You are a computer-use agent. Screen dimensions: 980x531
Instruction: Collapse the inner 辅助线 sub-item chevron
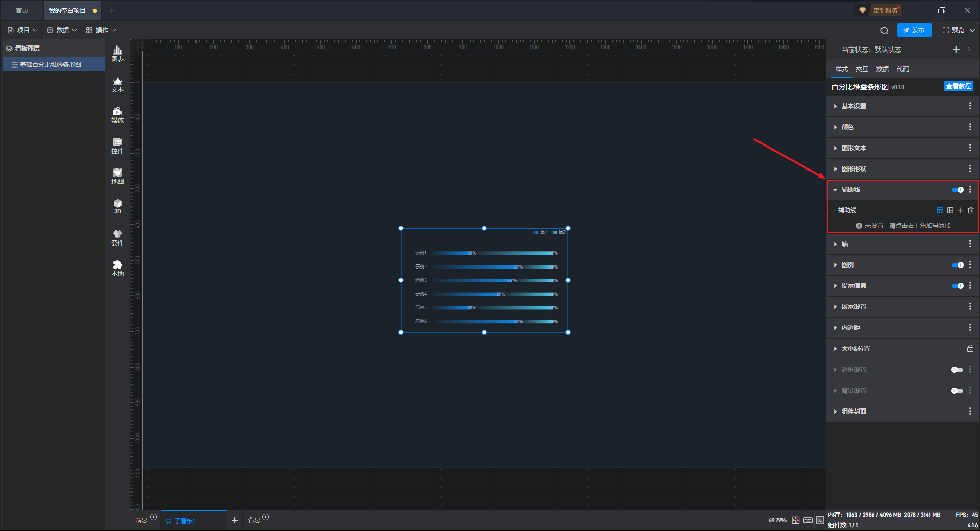point(833,210)
